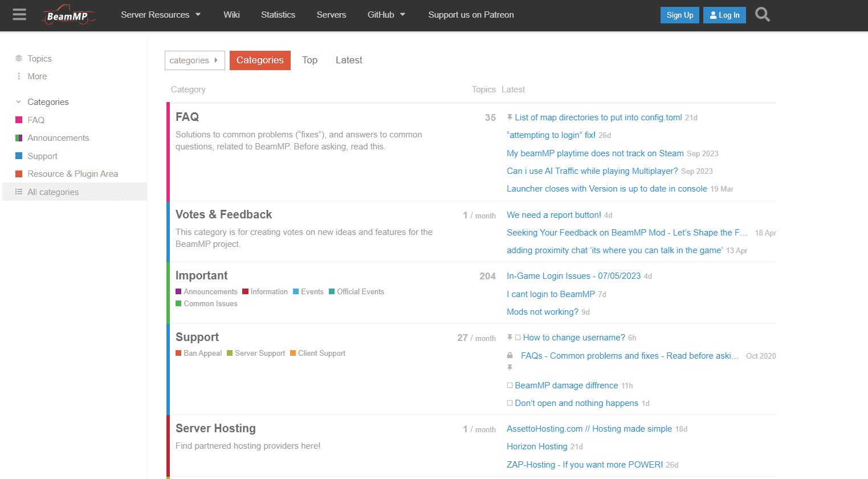The image size is (868, 479).
Task: Open Common Issues subcategory
Action: tap(206, 304)
